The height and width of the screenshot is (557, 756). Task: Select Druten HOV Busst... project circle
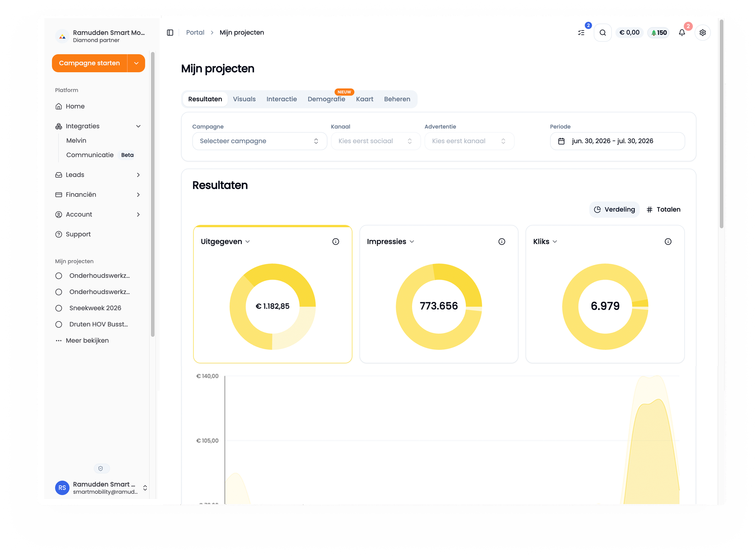59,325
